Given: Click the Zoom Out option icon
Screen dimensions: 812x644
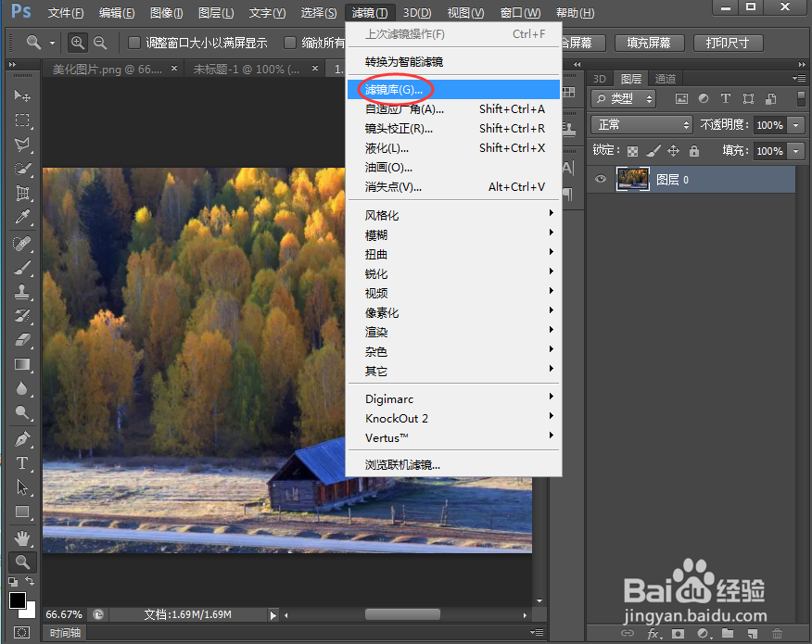Looking at the screenshot, I should coord(100,43).
